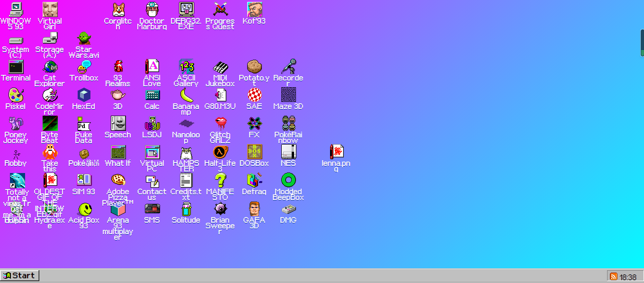Screen dimensions: 644x283
Task: Start LSDJ
Action: coord(152,123)
